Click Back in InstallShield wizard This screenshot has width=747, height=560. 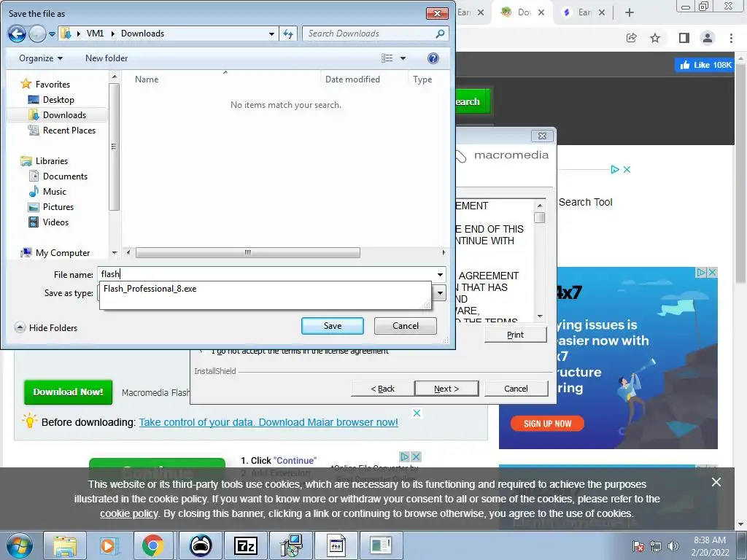click(382, 389)
